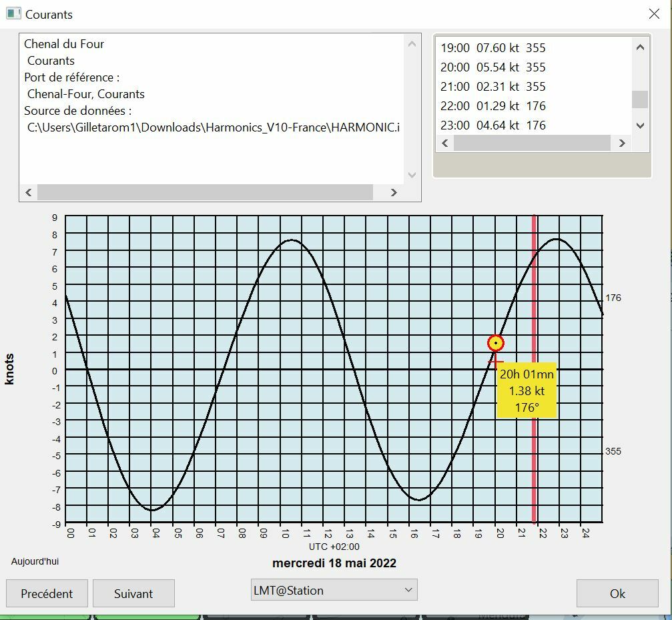Click hourly list horizontal scrollbar thumb
This screenshot has width=672, height=620.
532,143
